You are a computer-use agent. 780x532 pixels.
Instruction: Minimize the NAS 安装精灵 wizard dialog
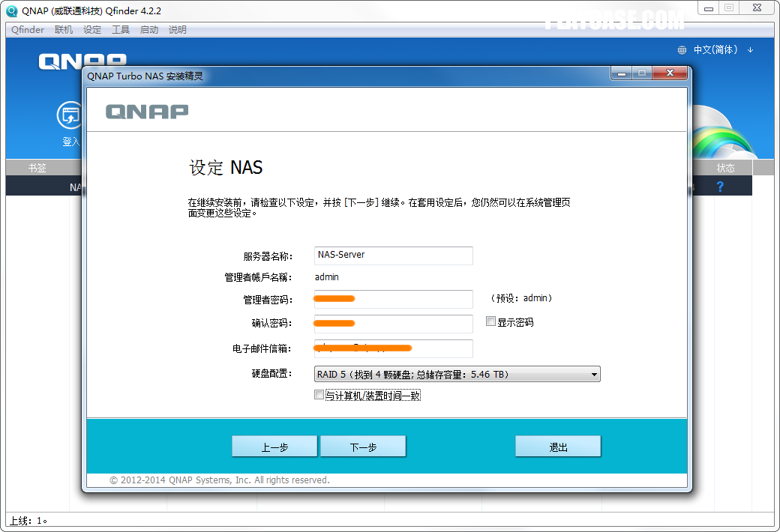pos(621,73)
